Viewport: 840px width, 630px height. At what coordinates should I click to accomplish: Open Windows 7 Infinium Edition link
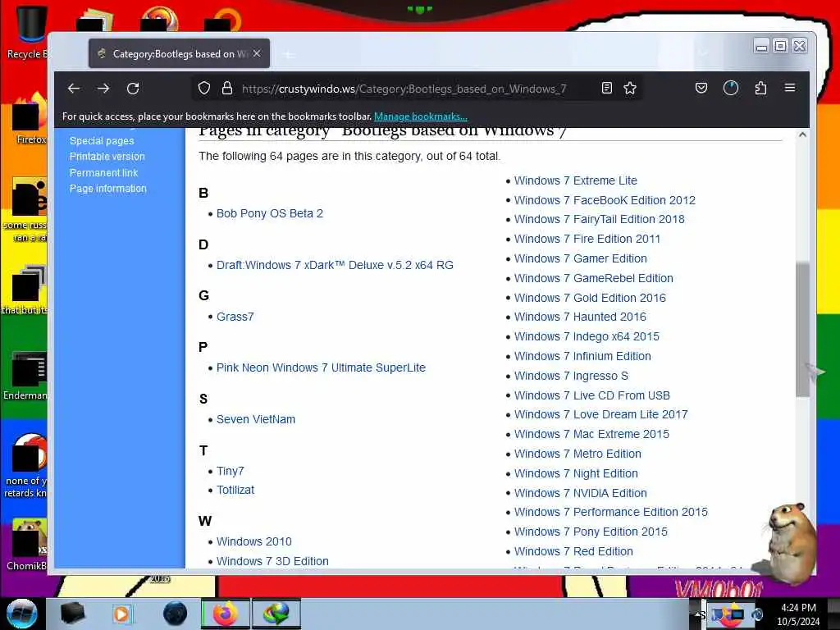[x=582, y=356]
